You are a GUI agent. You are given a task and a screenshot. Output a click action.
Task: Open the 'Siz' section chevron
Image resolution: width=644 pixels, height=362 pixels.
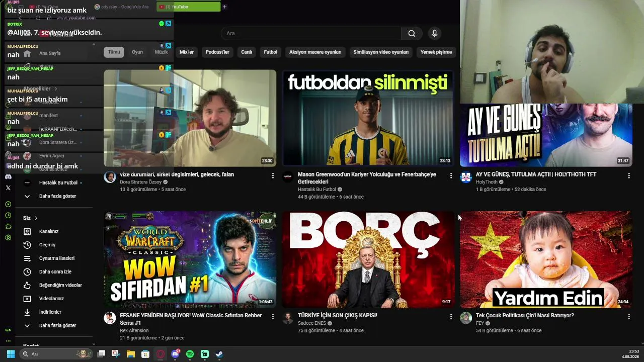pyautogui.click(x=36, y=218)
